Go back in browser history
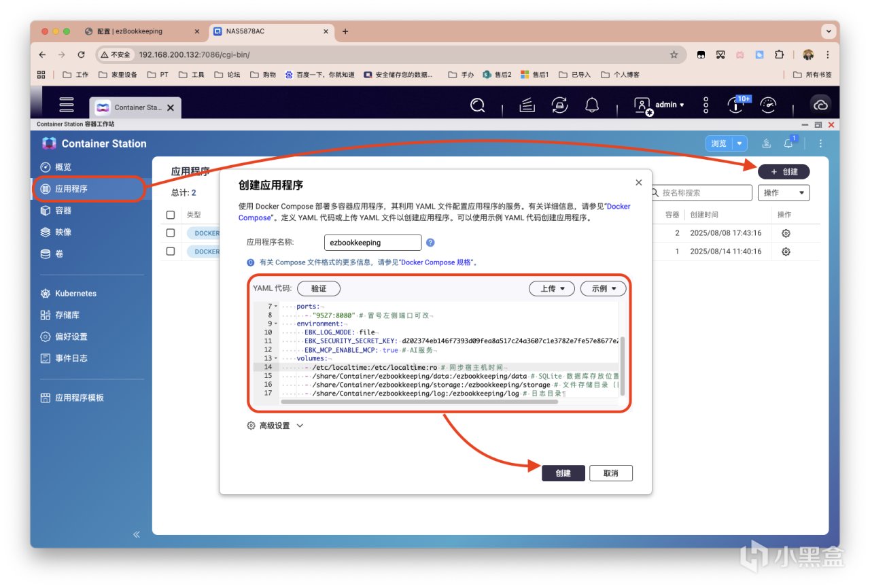870x588 pixels. pyautogui.click(x=42, y=54)
